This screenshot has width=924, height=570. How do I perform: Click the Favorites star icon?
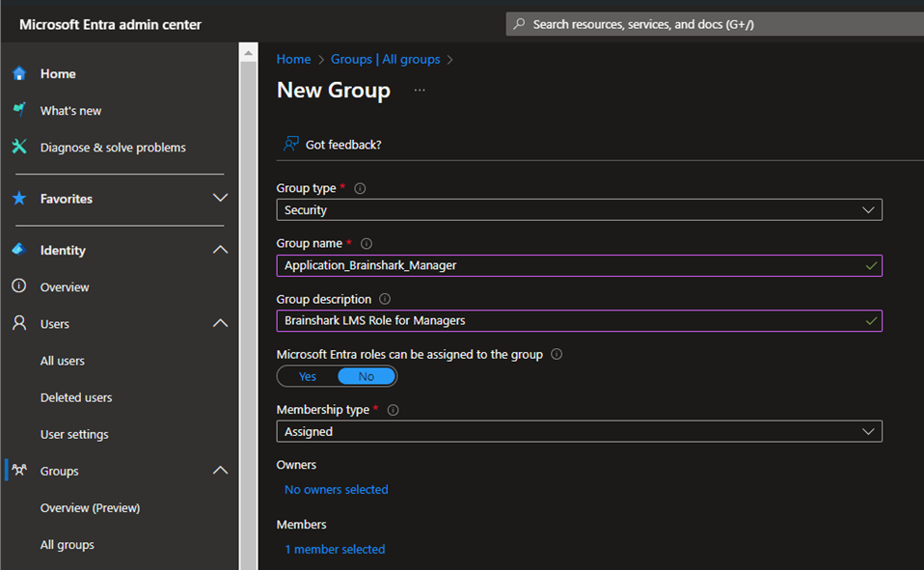pyautogui.click(x=18, y=199)
